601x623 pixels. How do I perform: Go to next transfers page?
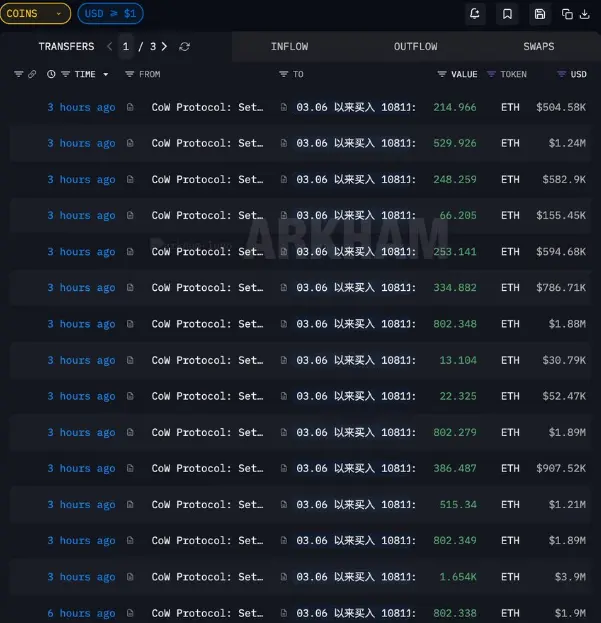(164, 46)
